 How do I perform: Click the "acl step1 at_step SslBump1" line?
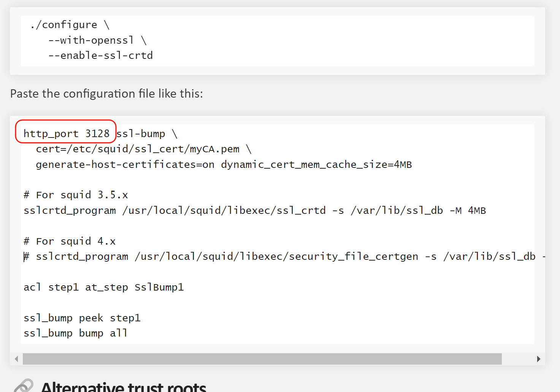click(x=103, y=287)
